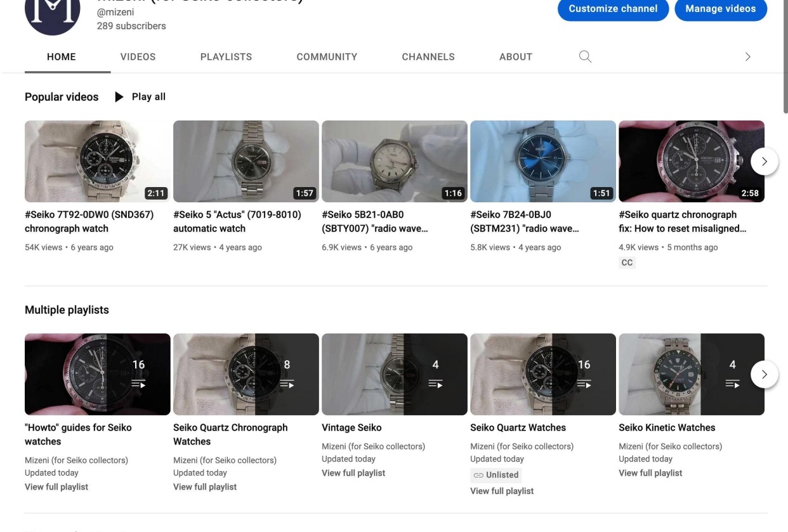Viewport: 788px width, 532px height.
Task: Click the Play all button label
Action: (x=148, y=97)
